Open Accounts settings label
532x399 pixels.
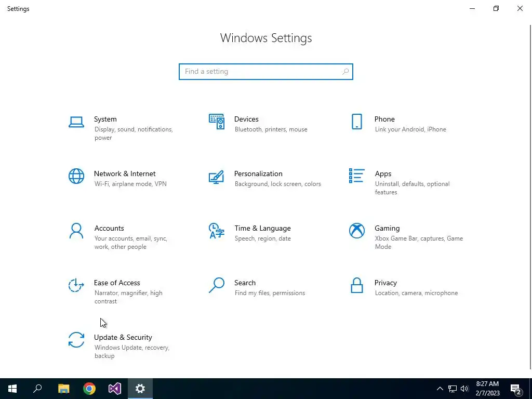109,229
